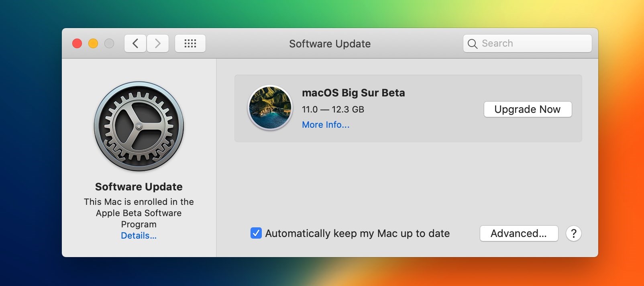
Task: Minimize the window with the yellow button
Action: point(93,43)
